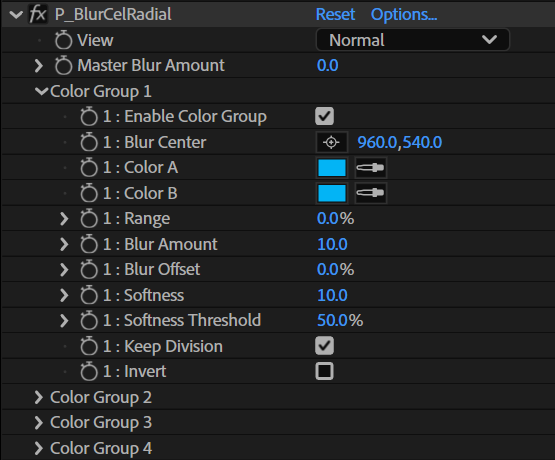
Task: Click the stopwatch for 1 : Range
Action: (x=88, y=219)
